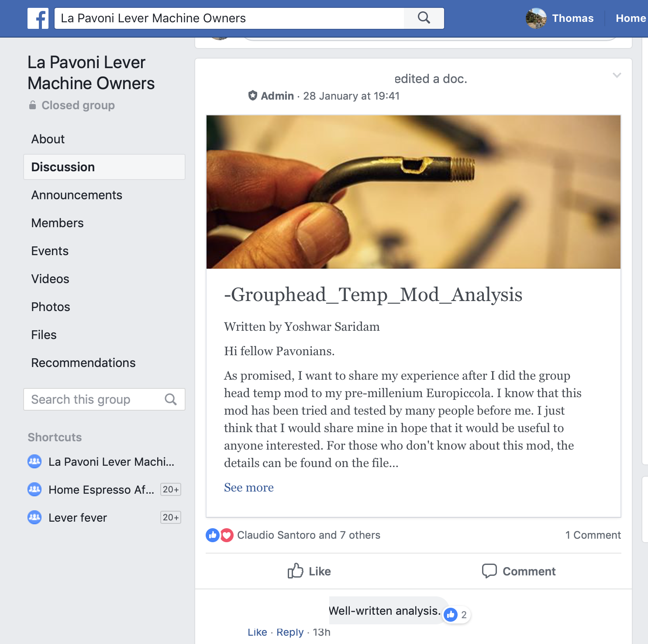Open the grouphead tube photo thumbnail
The width and height of the screenshot is (648, 644).
click(414, 192)
